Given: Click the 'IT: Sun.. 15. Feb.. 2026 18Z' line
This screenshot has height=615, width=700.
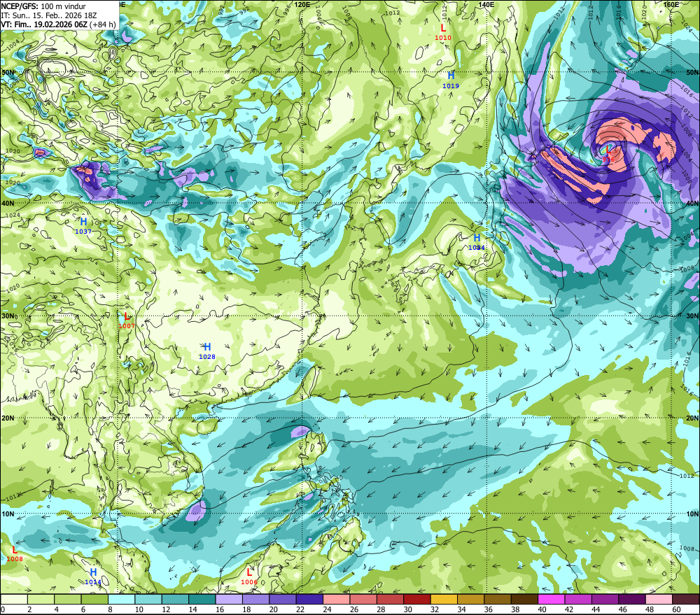Looking at the screenshot, I should click(x=49, y=15).
